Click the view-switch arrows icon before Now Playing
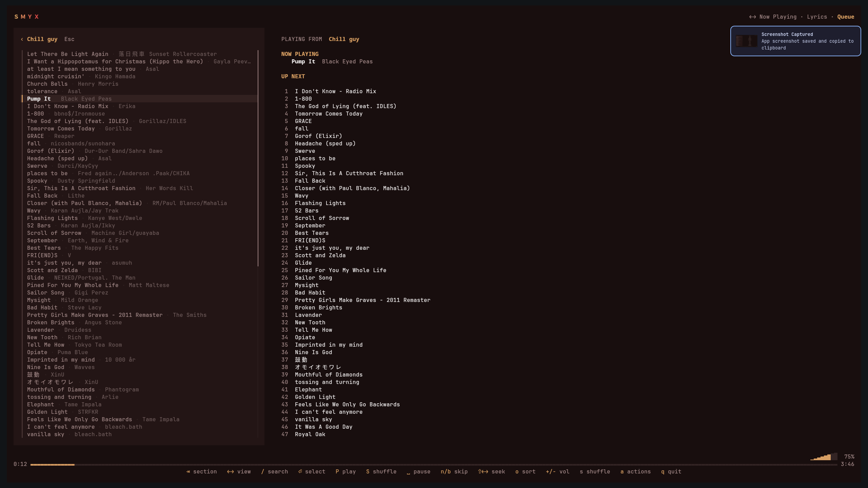 tap(752, 17)
